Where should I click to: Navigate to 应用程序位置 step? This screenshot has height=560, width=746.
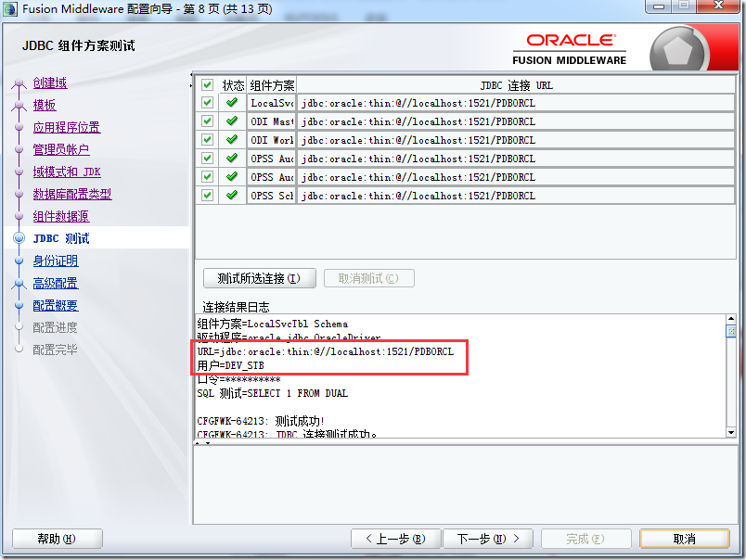coord(67,127)
